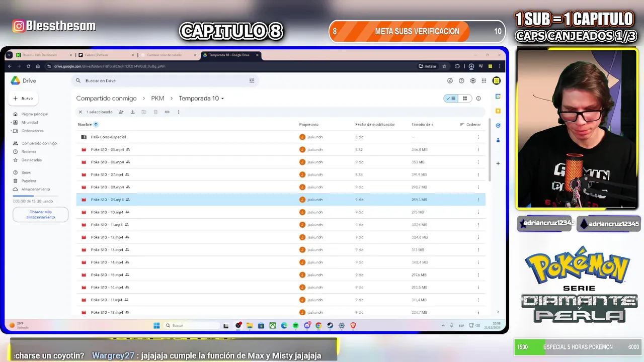Image resolution: width=644 pixels, height=362 pixels.
Task: Focus the Buscar en Drive search field
Action: [x=165, y=80]
